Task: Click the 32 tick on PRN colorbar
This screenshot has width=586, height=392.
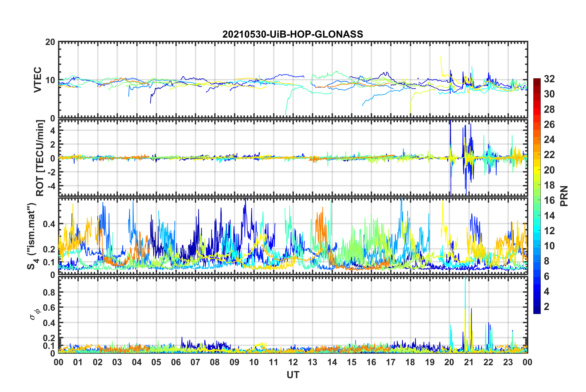Action: coord(549,79)
